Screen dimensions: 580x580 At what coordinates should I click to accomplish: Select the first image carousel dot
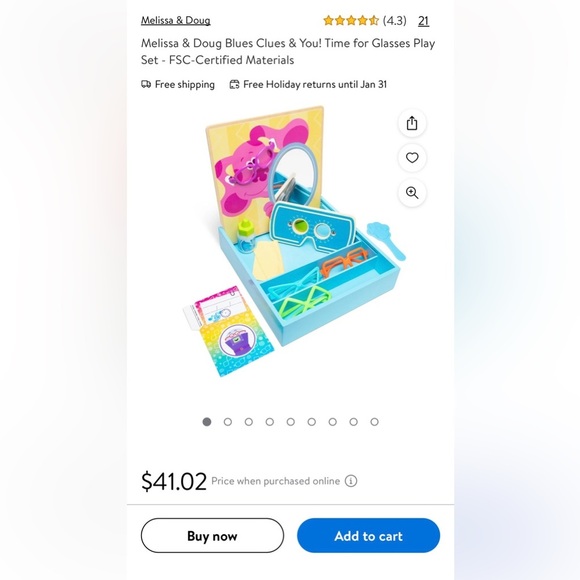pyautogui.click(x=207, y=422)
